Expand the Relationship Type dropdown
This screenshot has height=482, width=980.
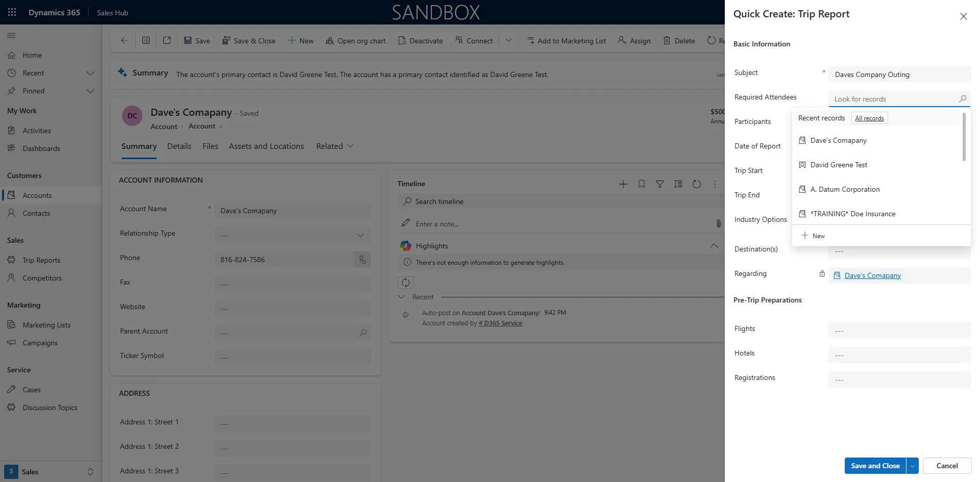point(360,235)
